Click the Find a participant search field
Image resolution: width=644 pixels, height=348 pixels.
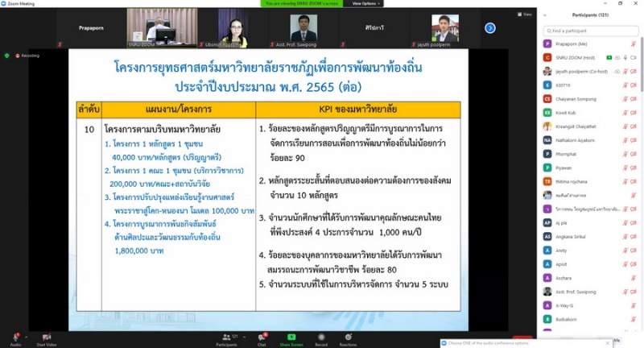[590, 31]
